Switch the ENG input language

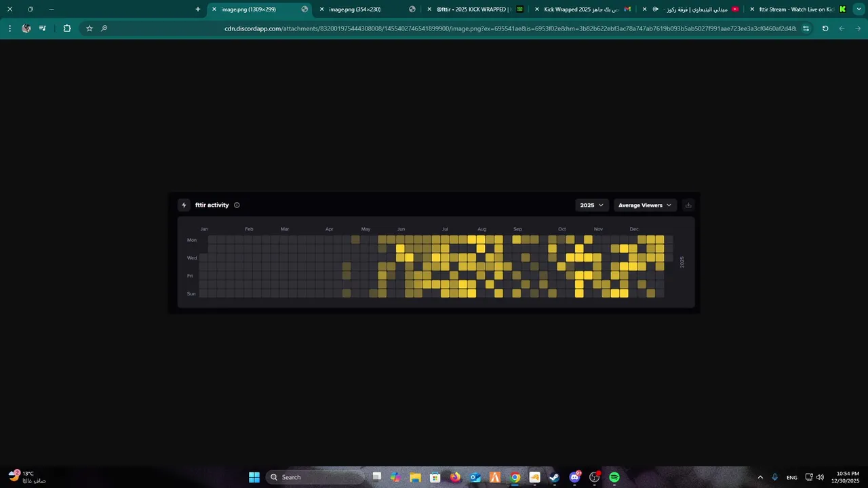(x=792, y=477)
